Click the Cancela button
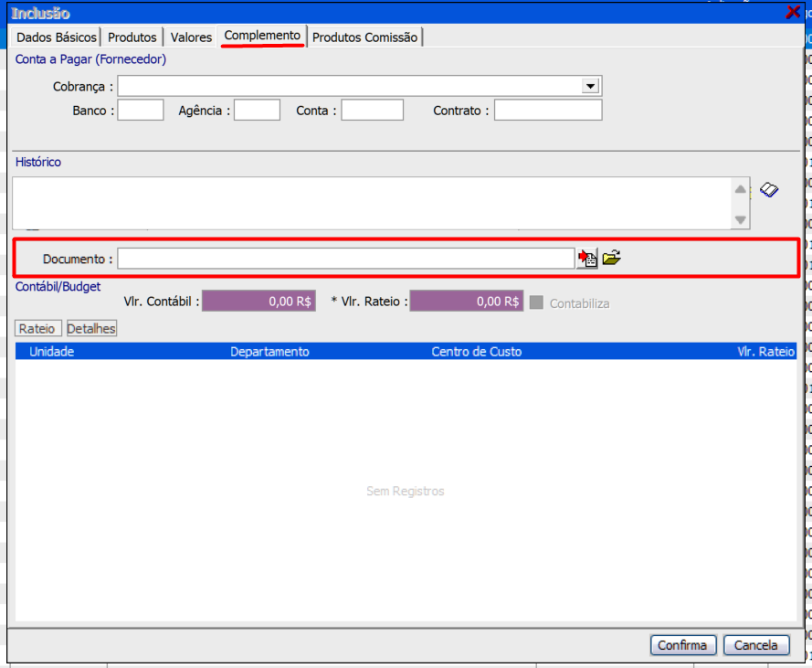Screen dimensions: 812x668 755,645
